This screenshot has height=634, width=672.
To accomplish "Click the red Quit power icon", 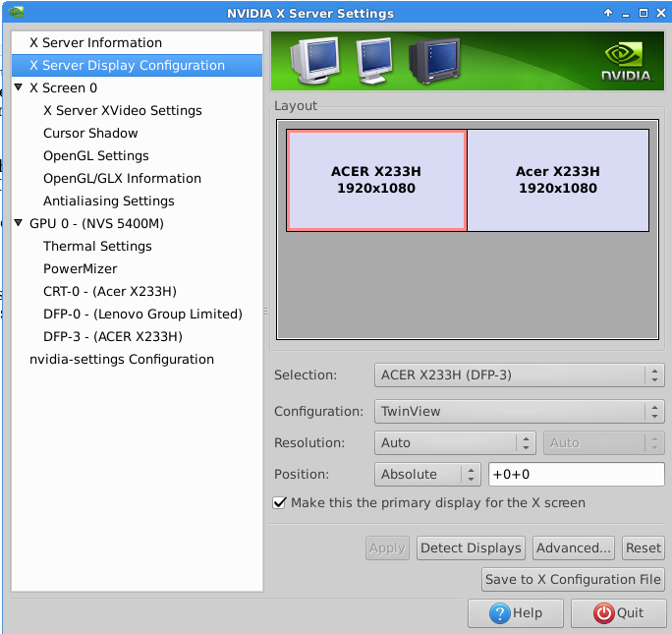I will pos(604,613).
